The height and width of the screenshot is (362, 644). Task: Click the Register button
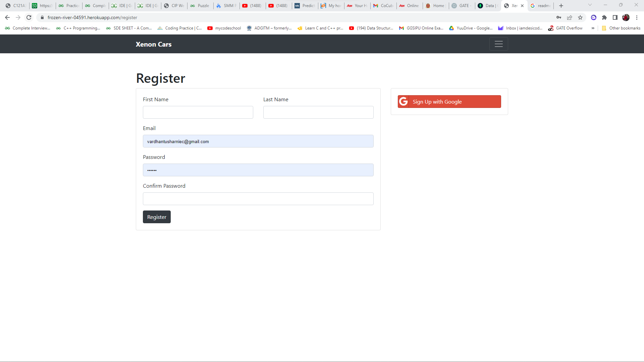157,217
